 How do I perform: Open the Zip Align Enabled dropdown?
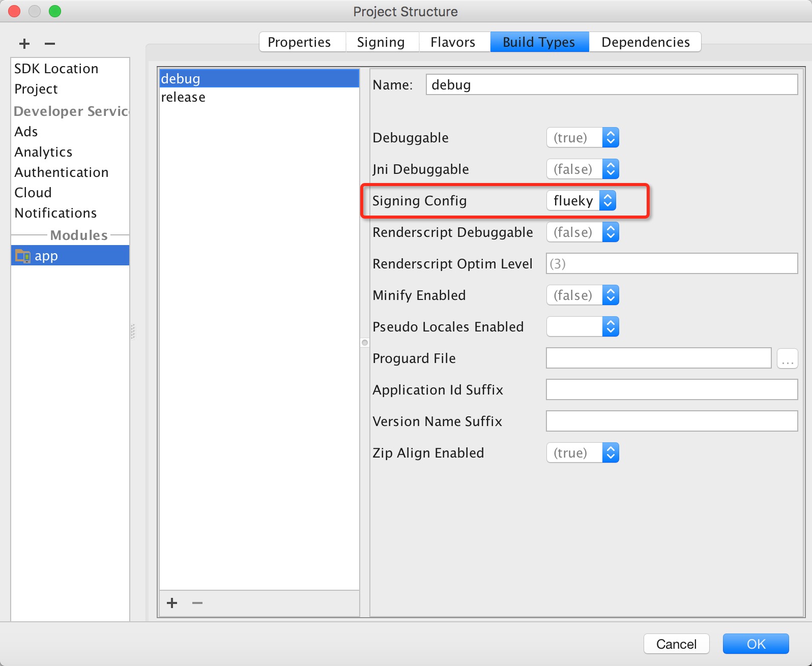pyautogui.click(x=583, y=453)
